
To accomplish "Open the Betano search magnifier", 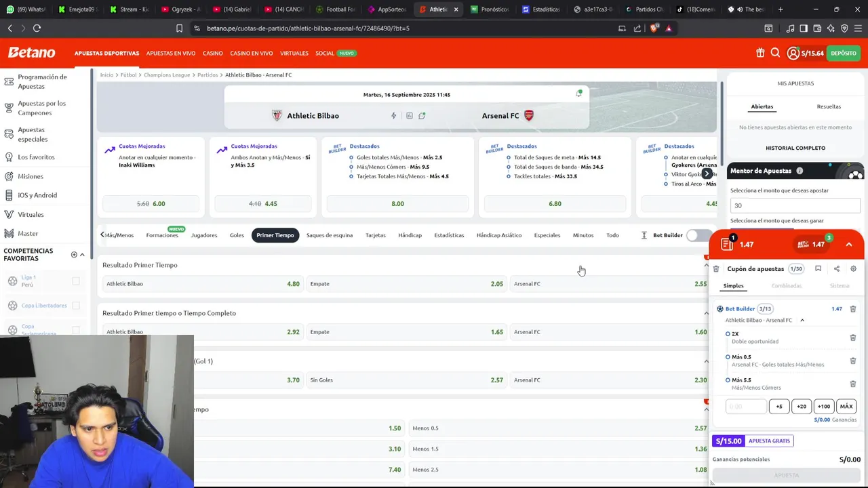I will tap(775, 53).
